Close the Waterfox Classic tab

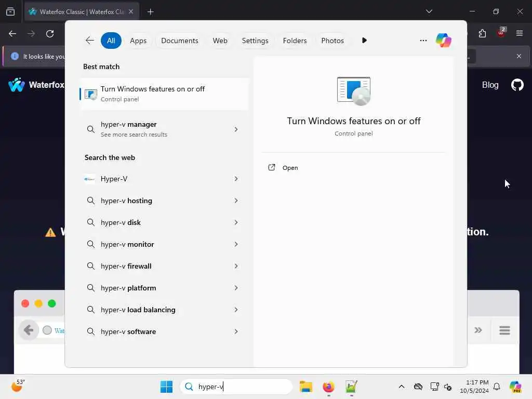pos(131,11)
